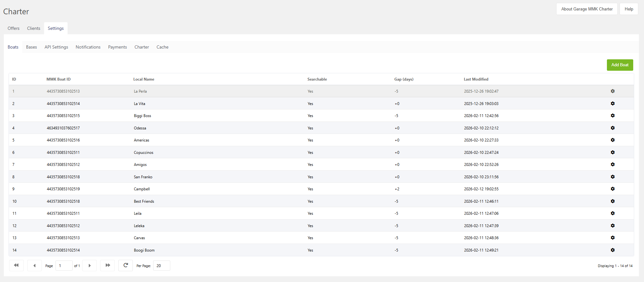
Task: Switch to the Cache sub-tab
Action: coord(163,47)
